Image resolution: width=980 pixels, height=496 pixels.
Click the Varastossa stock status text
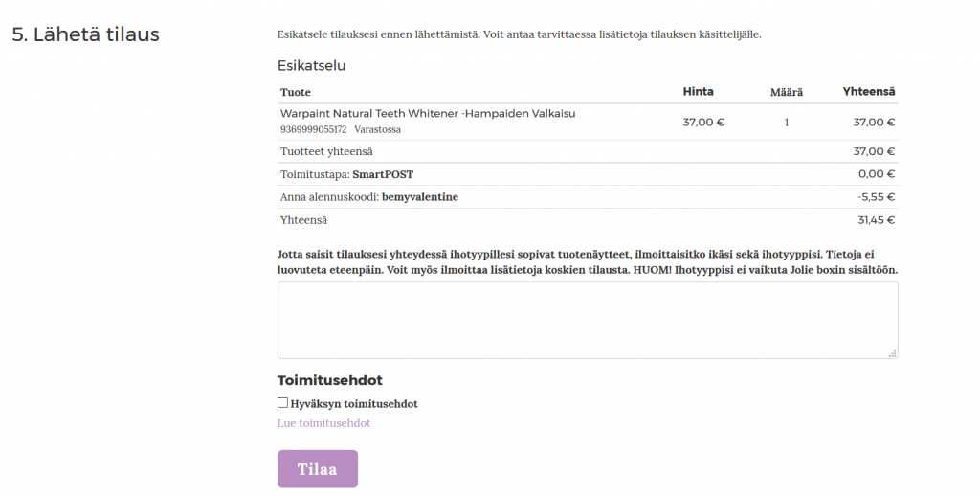[377, 129]
